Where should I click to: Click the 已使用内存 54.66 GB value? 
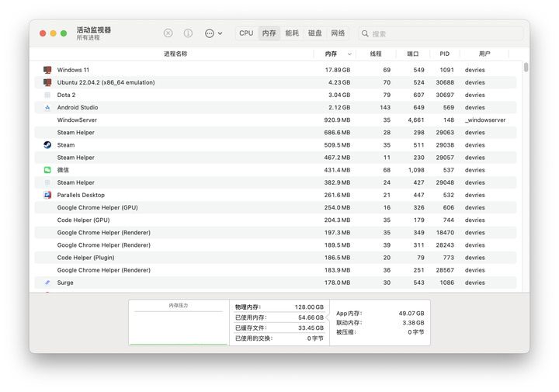(x=311, y=317)
